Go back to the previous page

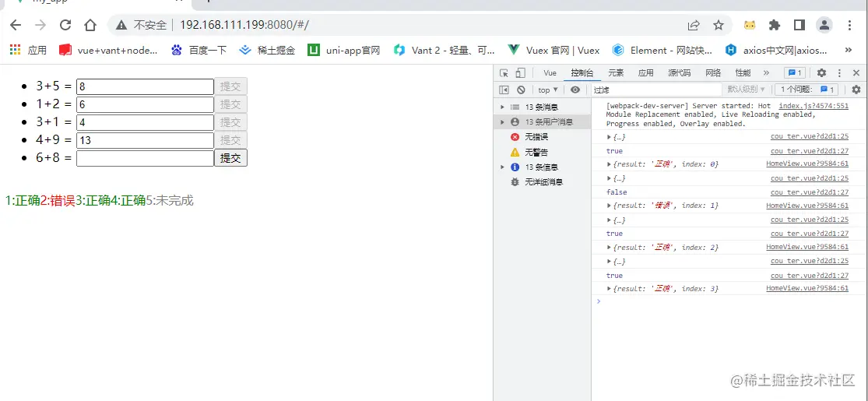point(16,25)
